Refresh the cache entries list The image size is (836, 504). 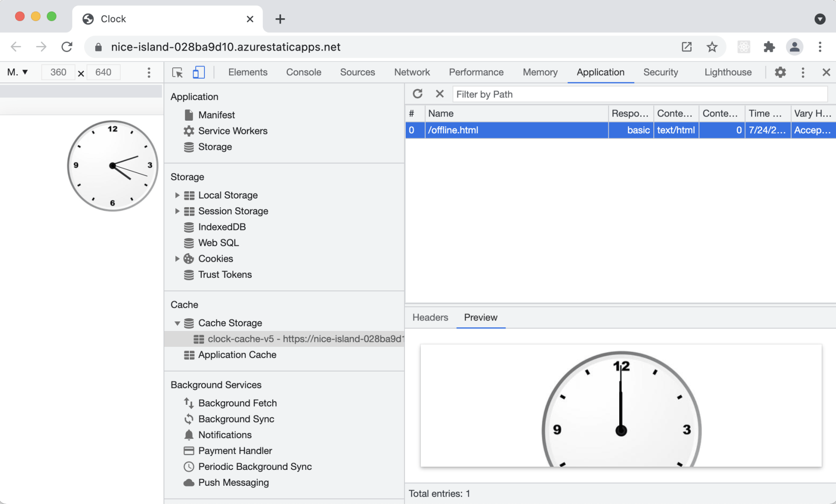418,94
